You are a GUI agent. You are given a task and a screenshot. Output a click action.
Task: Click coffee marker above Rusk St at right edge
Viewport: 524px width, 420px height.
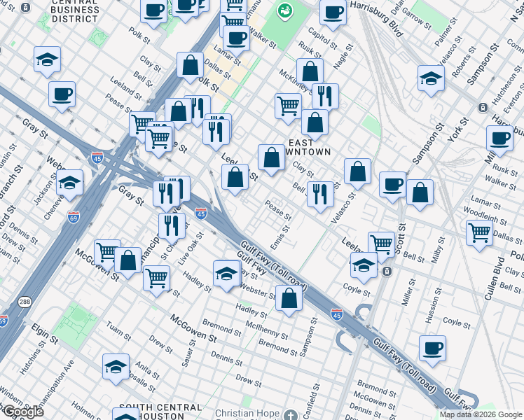click(499, 139)
